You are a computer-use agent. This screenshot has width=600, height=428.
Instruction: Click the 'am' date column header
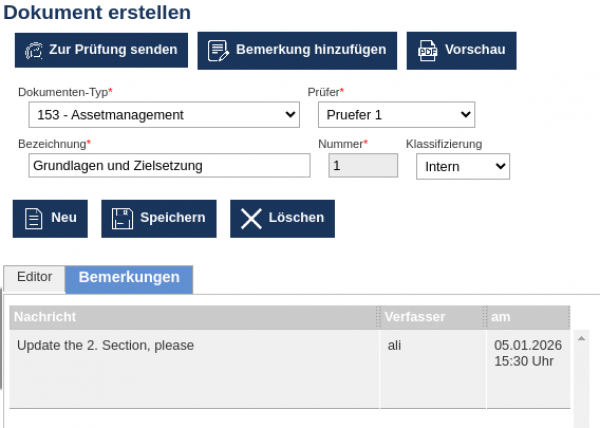click(x=527, y=317)
